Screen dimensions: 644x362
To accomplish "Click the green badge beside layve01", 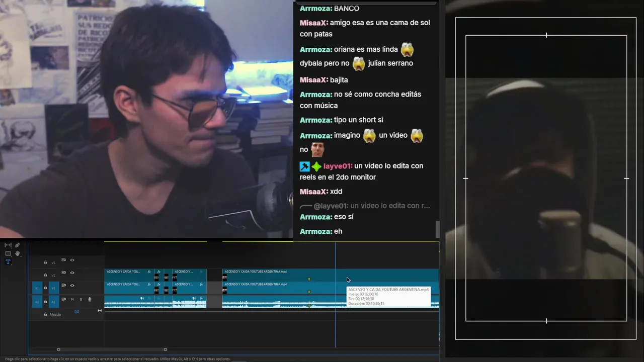I will click(x=316, y=166).
